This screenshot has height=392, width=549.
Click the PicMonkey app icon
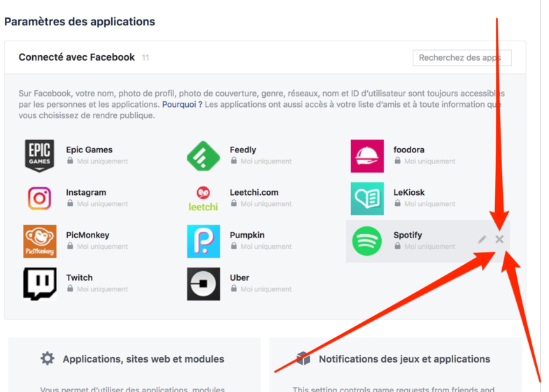point(40,241)
